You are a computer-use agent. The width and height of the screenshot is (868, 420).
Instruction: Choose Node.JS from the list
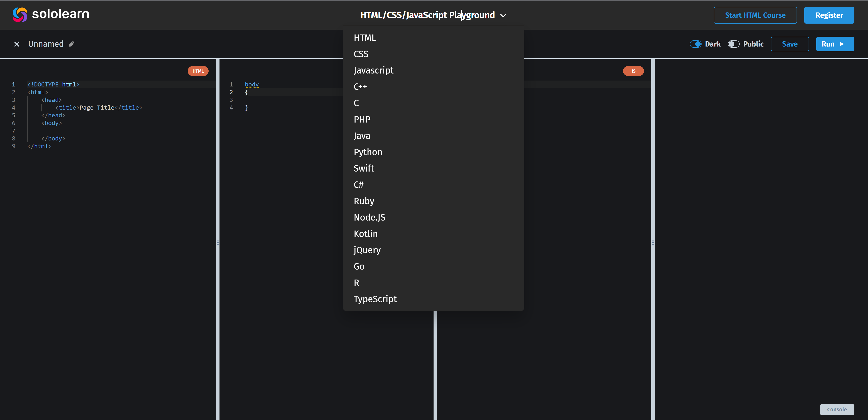tap(433, 217)
